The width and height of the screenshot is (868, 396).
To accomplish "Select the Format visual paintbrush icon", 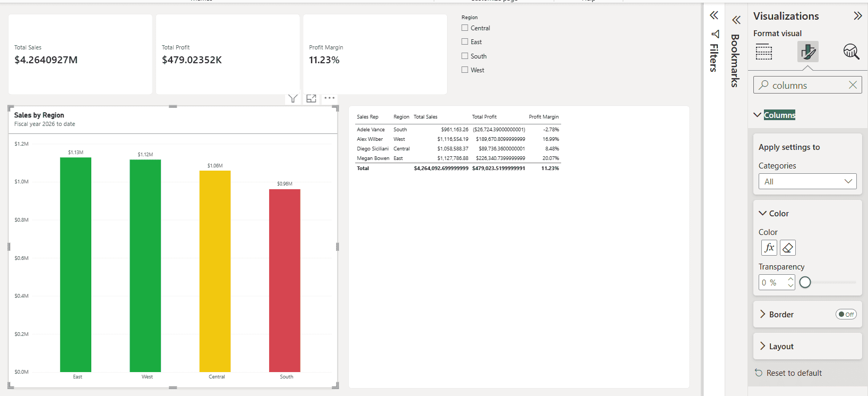I will [x=807, y=52].
